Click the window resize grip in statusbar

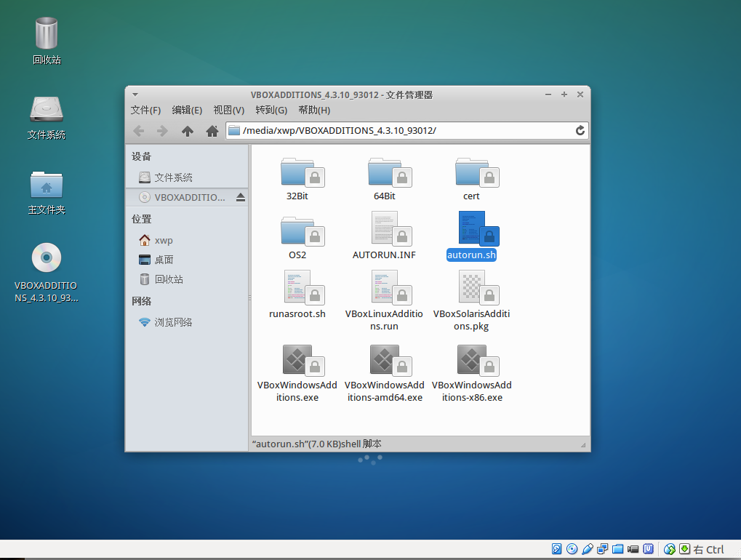click(x=583, y=444)
